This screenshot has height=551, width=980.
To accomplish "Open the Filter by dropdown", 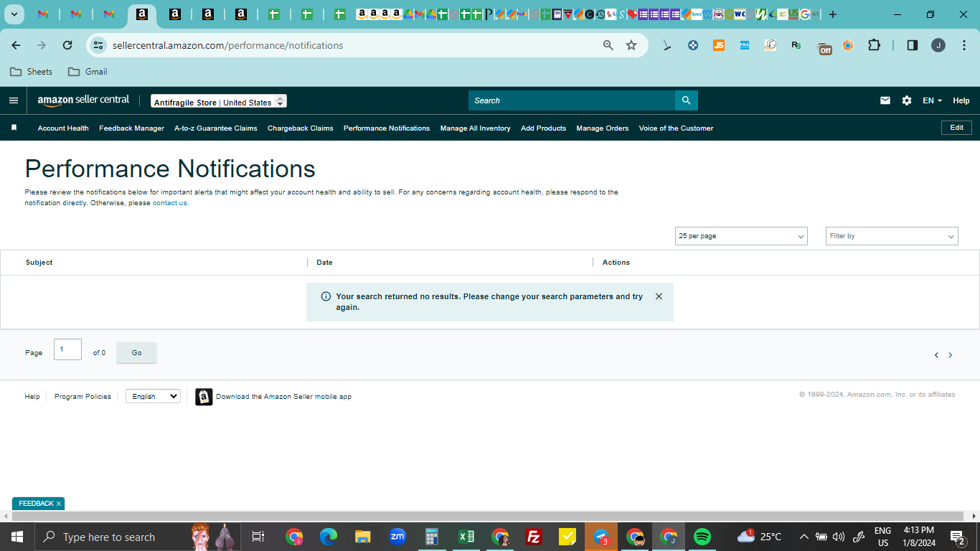I will (892, 236).
